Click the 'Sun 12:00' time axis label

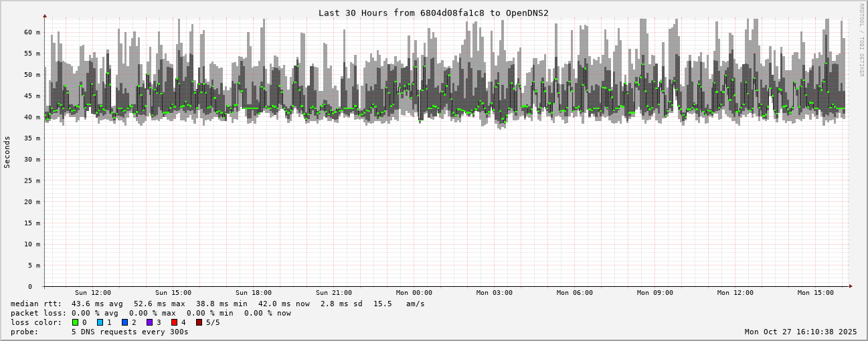click(x=93, y=293)
